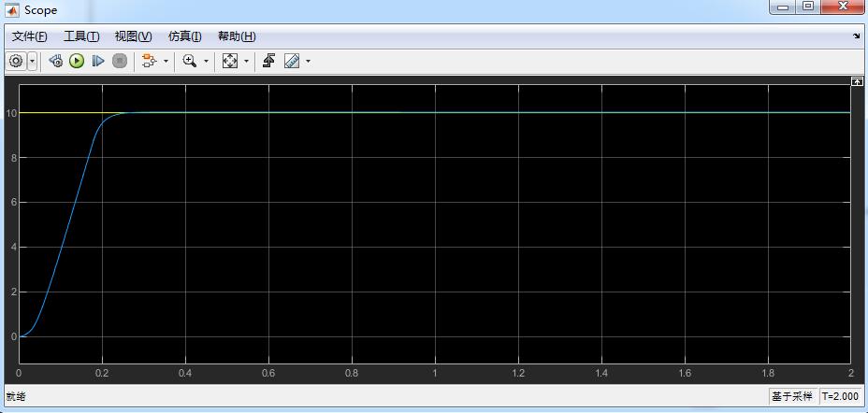This screenshot has height=413, width=868.
Task: Click the dock arrow at menu bar right
Action: tap(857, 36)
